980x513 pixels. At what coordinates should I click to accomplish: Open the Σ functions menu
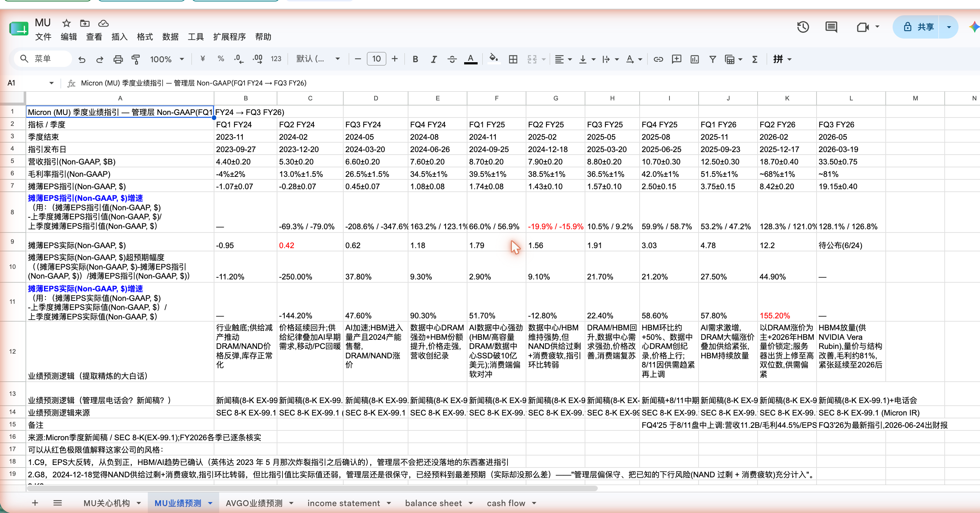pyautogui.click(x=755, y=59)
